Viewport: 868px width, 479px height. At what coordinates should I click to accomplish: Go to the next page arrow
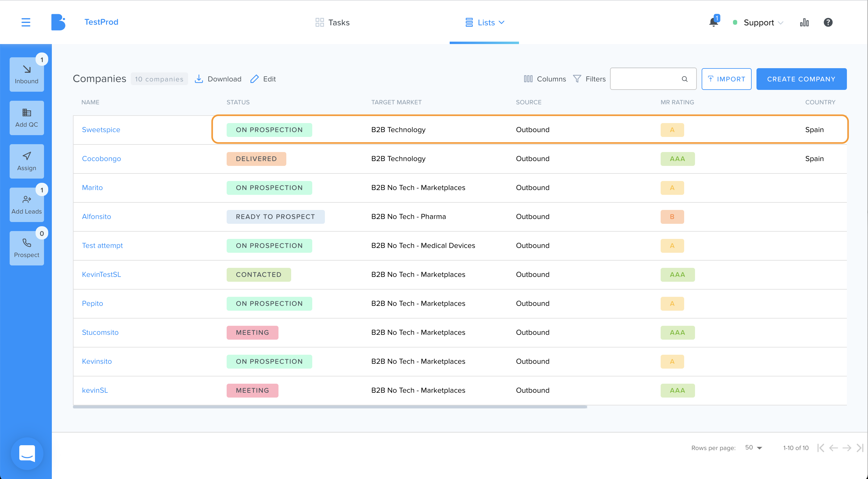tap(847, 448)
